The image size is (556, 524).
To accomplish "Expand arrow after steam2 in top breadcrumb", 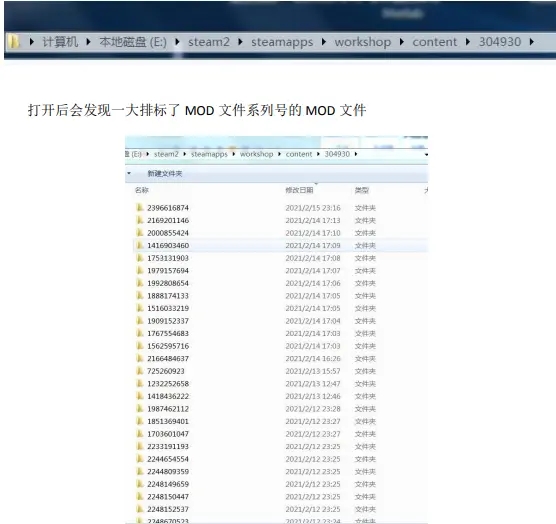I will pyautogui.click(x=240, y=42).
